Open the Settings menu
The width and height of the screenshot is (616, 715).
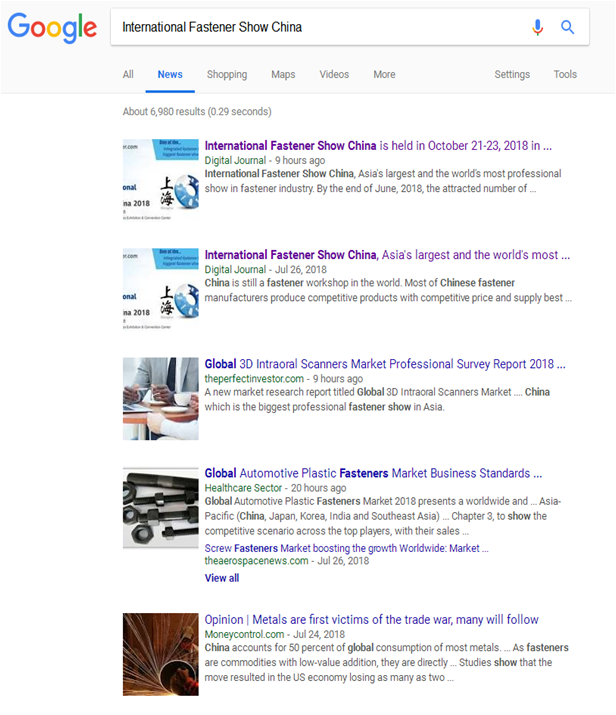coord(512,74)
